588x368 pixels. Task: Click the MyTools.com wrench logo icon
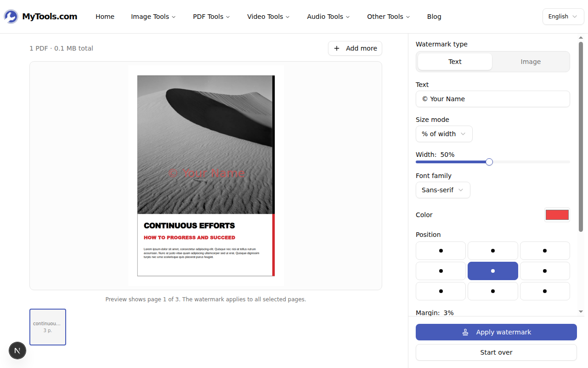(x=11, y=17)
